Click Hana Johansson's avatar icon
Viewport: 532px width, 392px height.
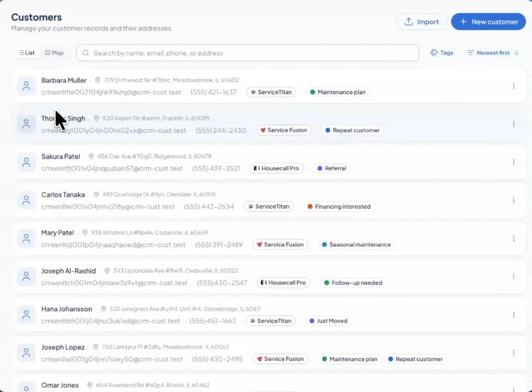26,315
